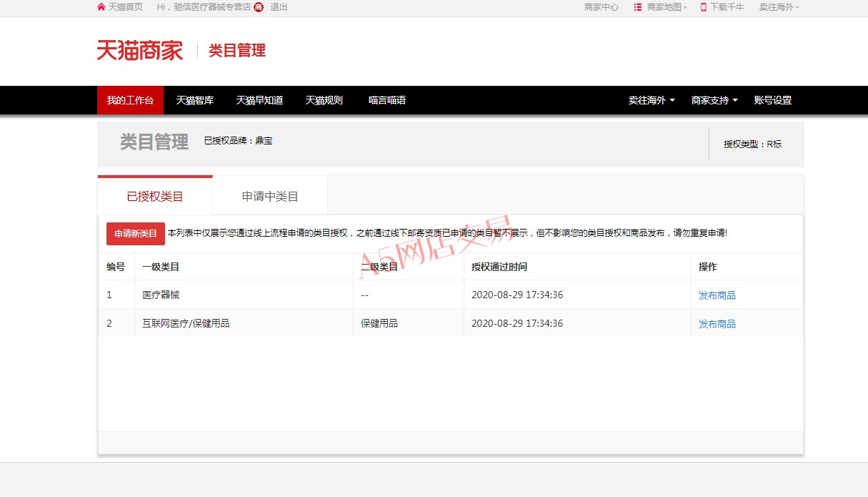Open the 天猫早知道 menu item
Image resolution: width=868 pixels, height=497 pixels.
259,100
